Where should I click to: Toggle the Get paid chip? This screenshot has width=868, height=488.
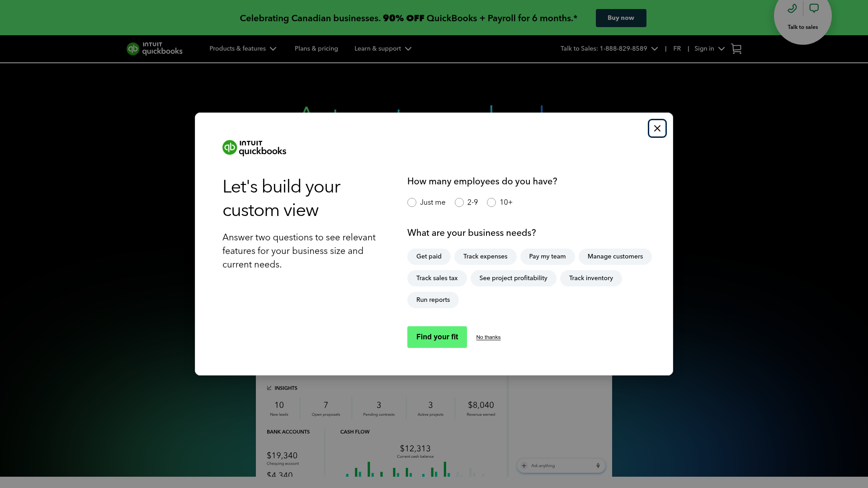pos(429,257)
